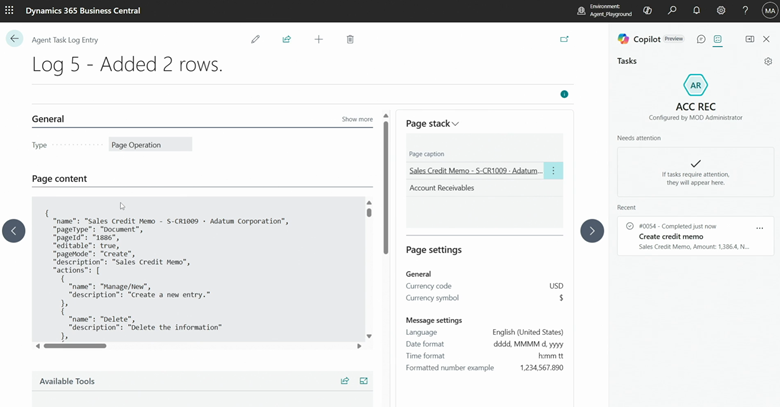Open the environment info icon
Screen dimensions: 780x407
click(581, 10)
